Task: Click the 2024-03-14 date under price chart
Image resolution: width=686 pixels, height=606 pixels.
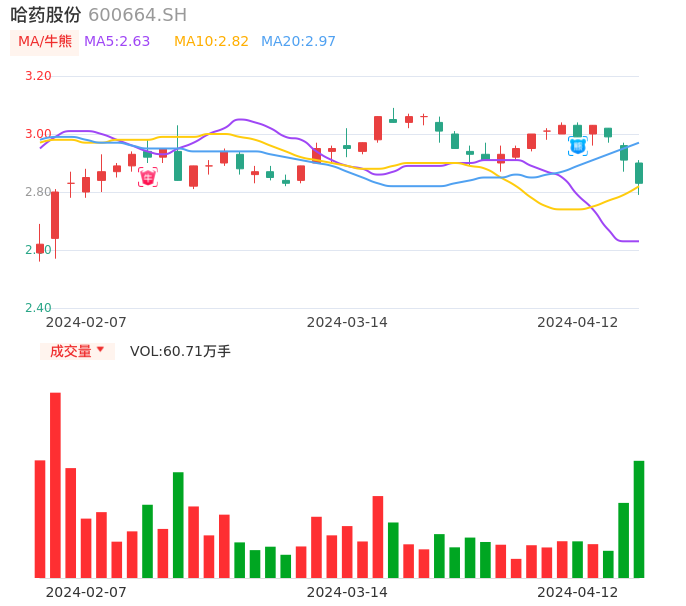Action: coord(347,323)
